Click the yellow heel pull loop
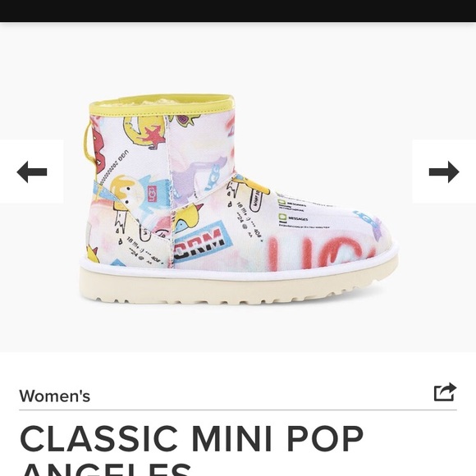 tap(89, 143)
